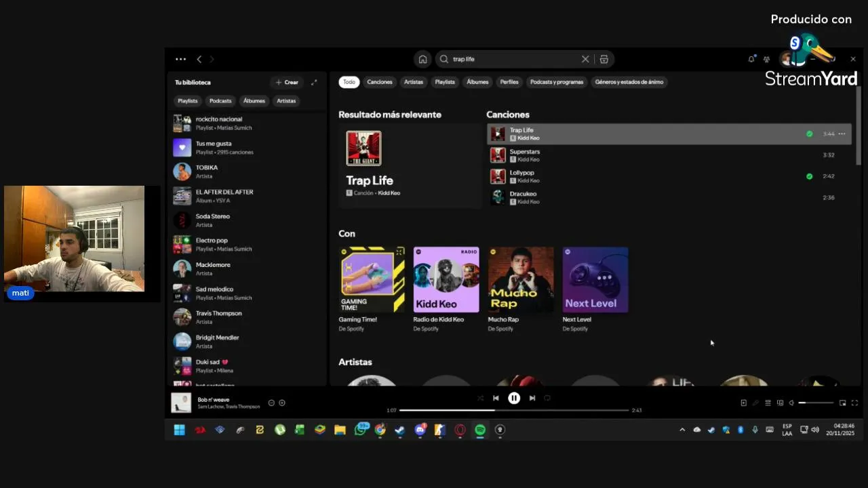Screen dimensions: 868x488
Task: Pause the current song
Action: coord(514,399)
